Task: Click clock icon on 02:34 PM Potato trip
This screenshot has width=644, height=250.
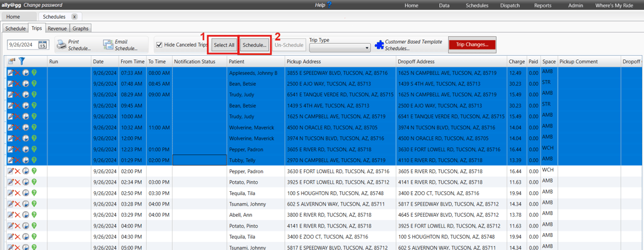Action: click(26, 182)
